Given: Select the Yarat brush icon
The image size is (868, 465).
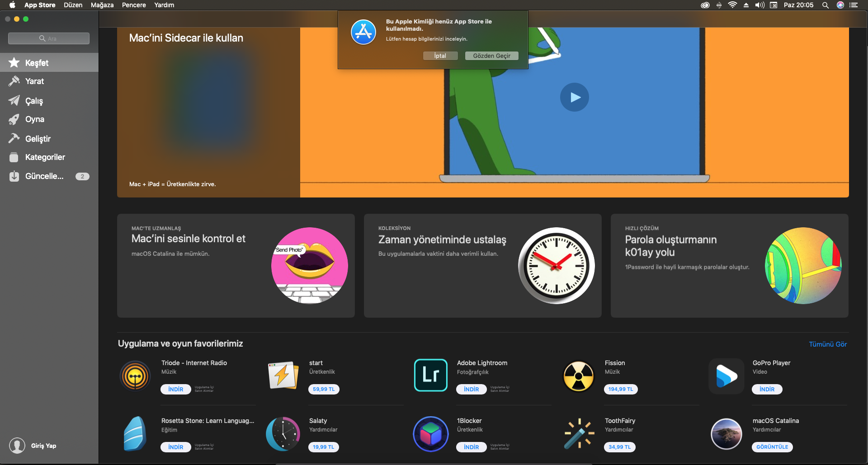Looking at the screenshot, I should tap(14, 81).
